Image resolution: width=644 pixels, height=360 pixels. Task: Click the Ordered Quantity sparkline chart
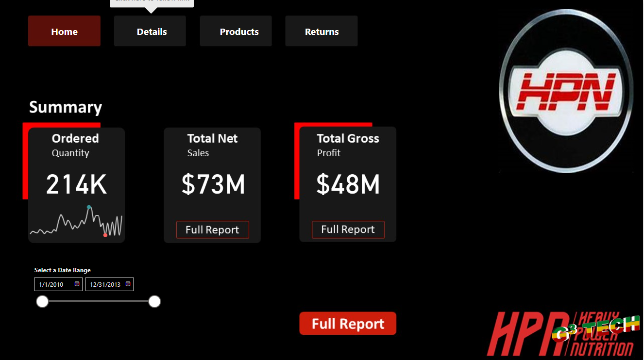tap(76, 222)
